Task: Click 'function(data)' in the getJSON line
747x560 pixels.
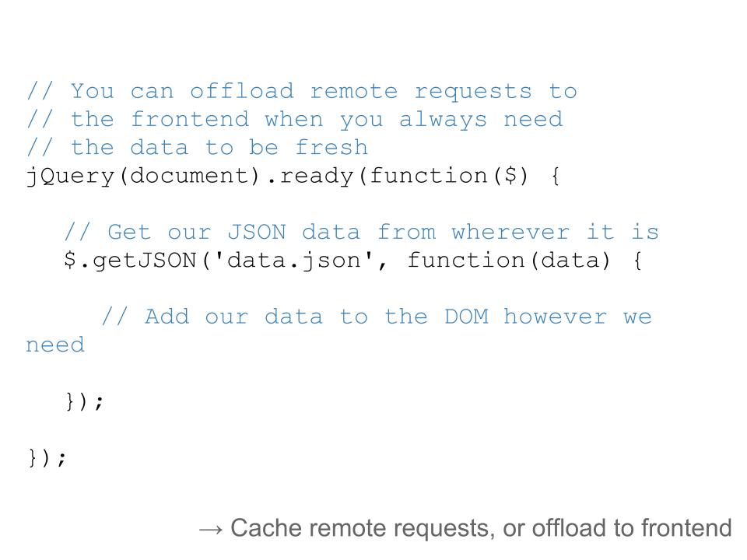Action: coord(509,261)
